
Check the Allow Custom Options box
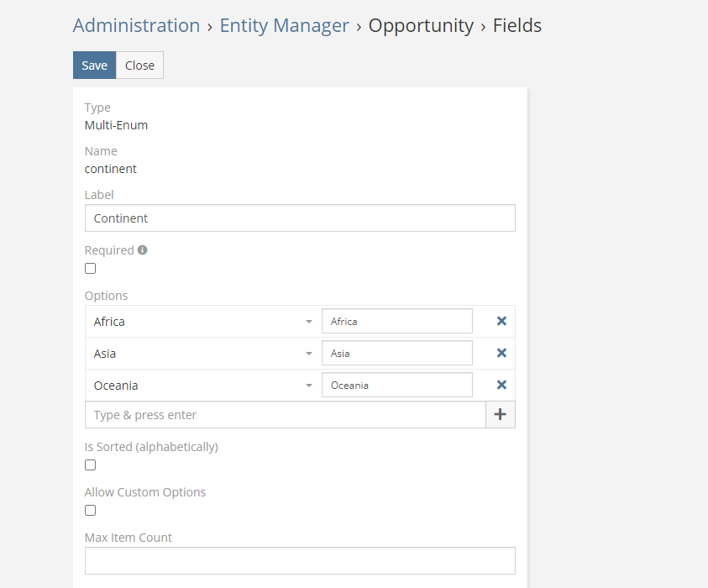point(91,511)
